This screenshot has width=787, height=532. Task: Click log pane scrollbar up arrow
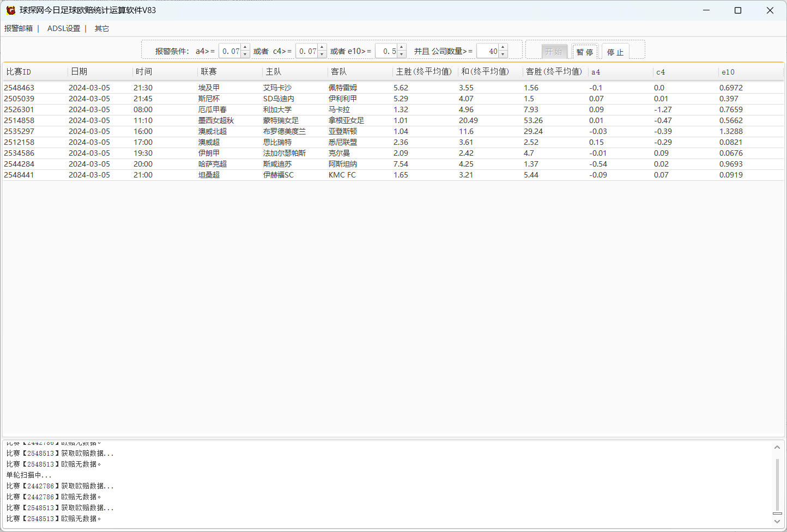coord(777,448)
